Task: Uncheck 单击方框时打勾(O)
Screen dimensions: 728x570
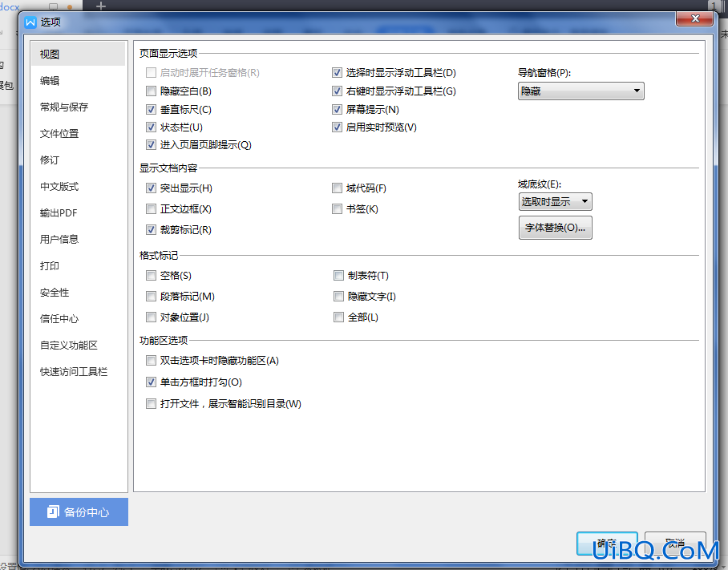Action: [151, 382]
